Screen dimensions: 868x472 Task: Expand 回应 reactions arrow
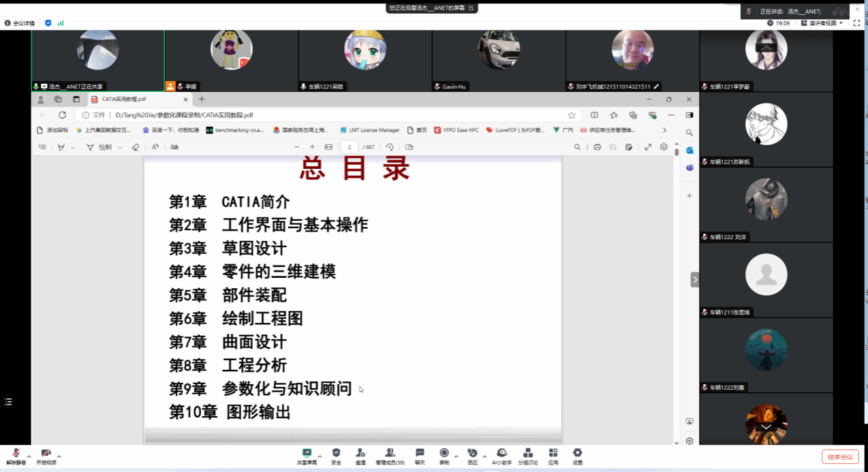(x=484, y=456)
